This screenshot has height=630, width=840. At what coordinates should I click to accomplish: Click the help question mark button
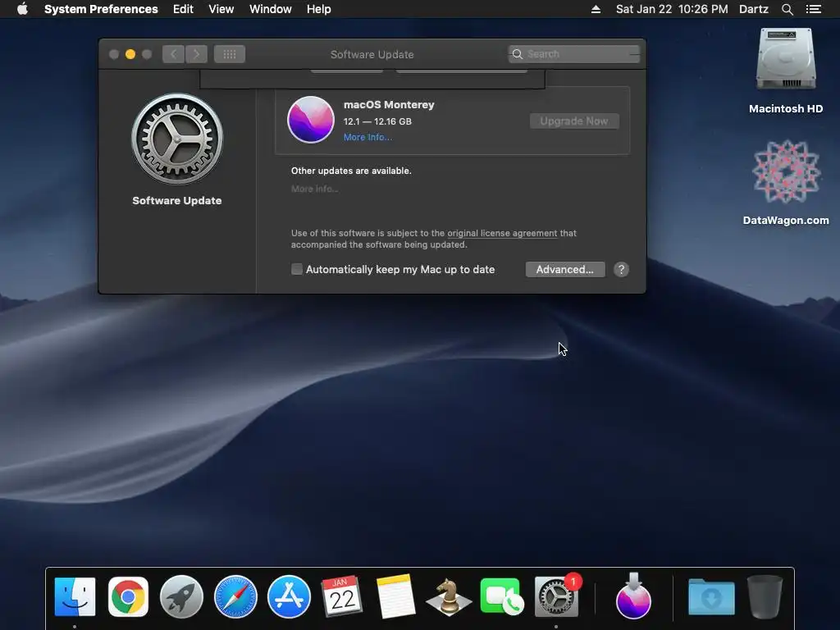pyautogui.click(x=621, y=269)
